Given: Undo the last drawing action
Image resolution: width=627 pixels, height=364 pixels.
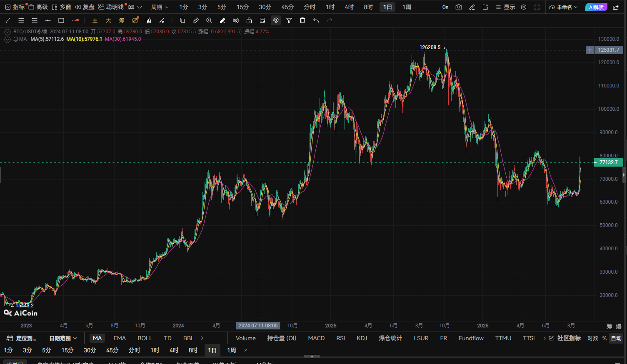Looking at the screenshot, I should (x=316, y=20).
